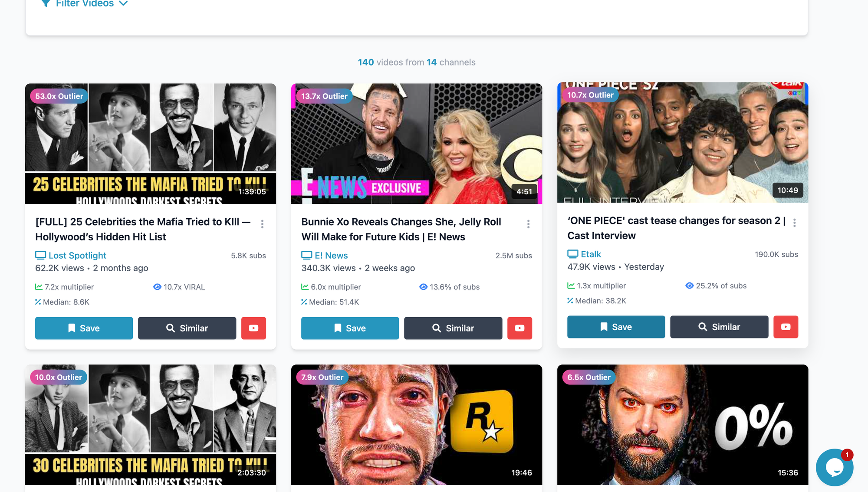
Task: Expand the Filter Videos dropdown chevron
Action: point(123,3)
